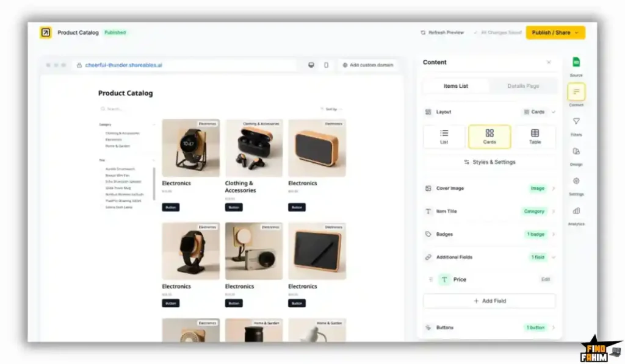
Task: Select the Filters icon in the sidebar
Action: coord(576,121)
